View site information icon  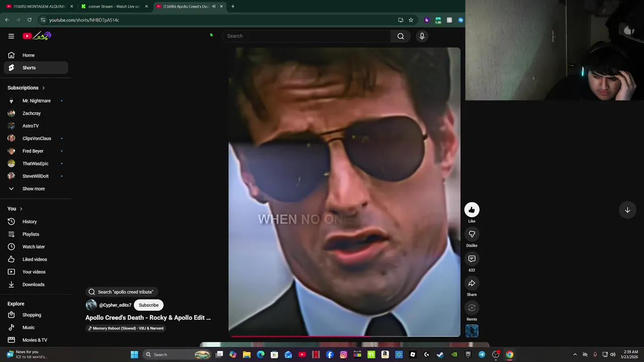43,20
